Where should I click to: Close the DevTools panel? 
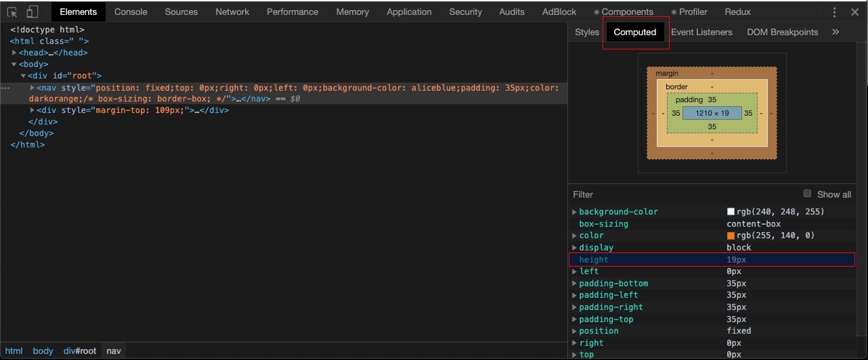pos(854,12)
